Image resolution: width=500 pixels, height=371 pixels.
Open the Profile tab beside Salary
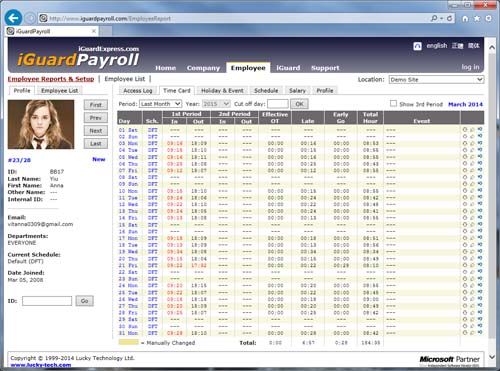[325, 90]
